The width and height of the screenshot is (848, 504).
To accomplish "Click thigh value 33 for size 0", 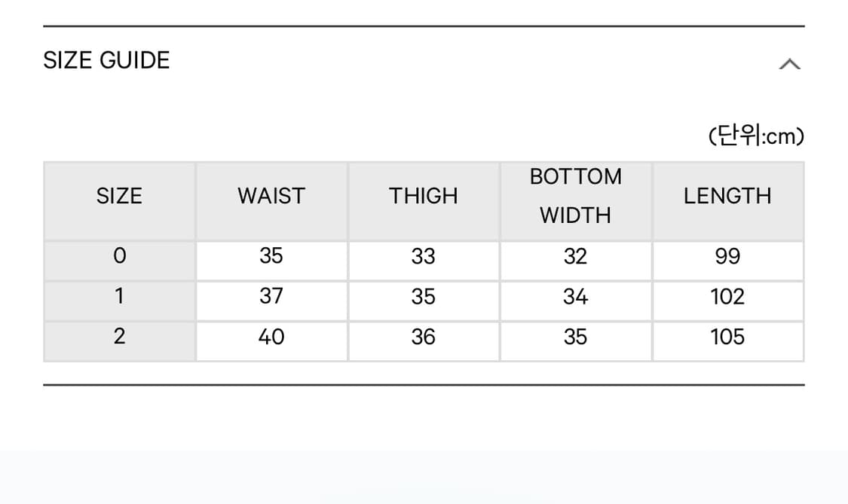I will pos(423,256).
